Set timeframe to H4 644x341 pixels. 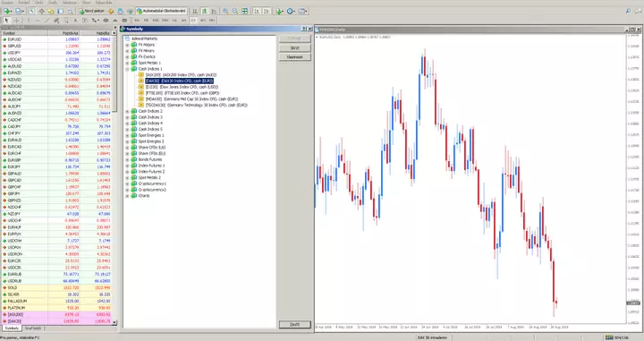[183, 20]
